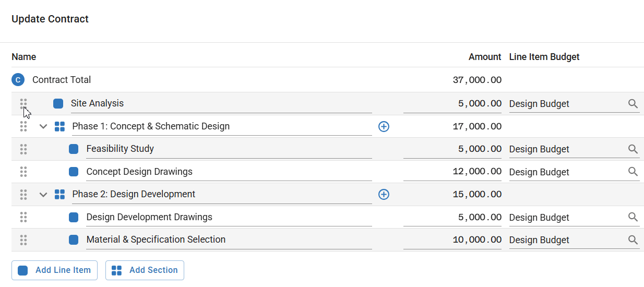644x287 pixels.
Task: Click the Design Budget field for Feasibility Study
Action: point(566,149)
